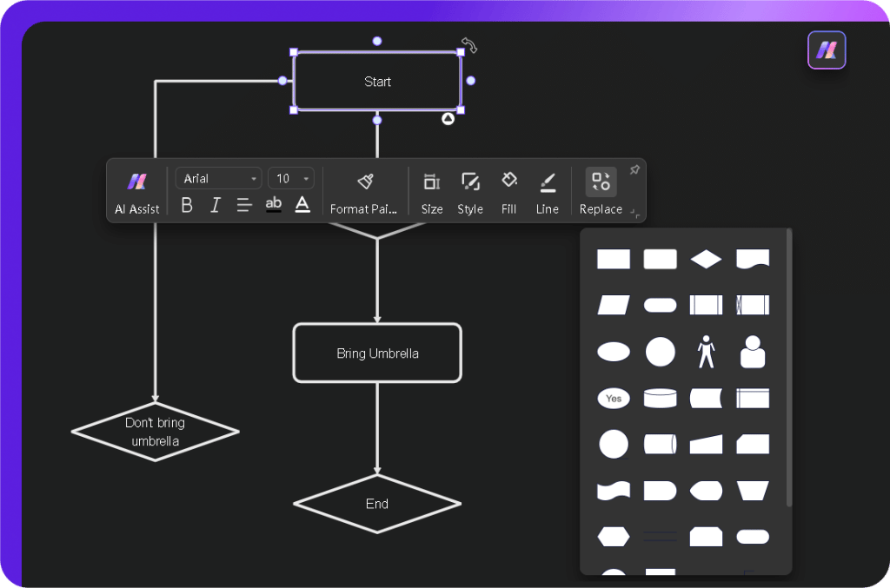Open the Arial font family dropdown

pos(218,177)
